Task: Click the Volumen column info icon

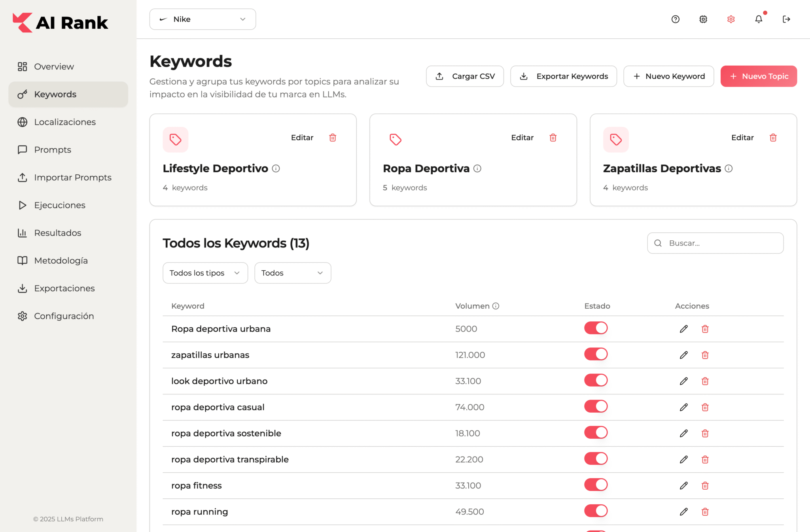Action: (x=496, y=306)
